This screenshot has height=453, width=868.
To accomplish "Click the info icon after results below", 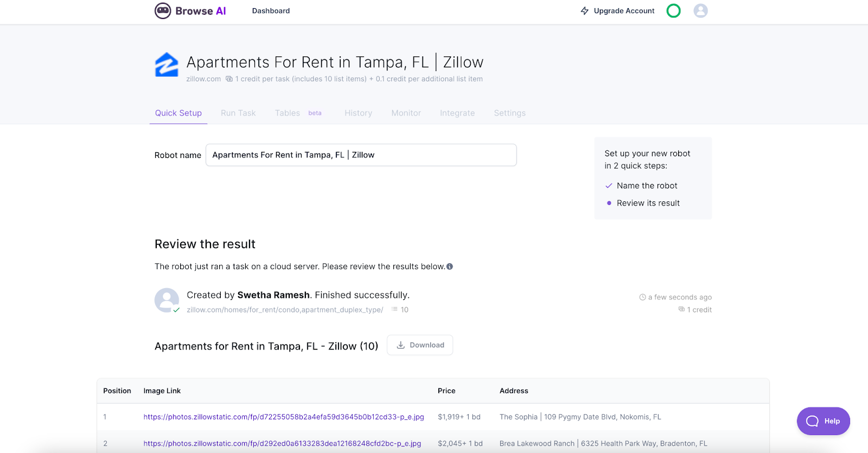I will (449, 266).
